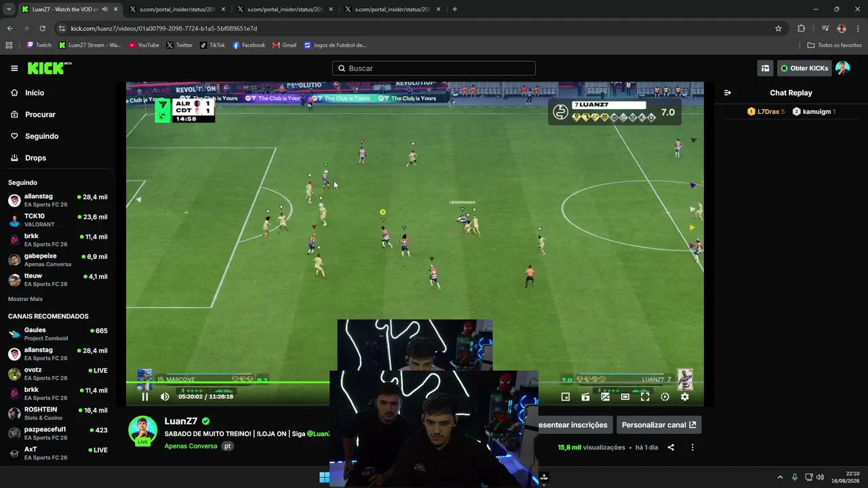This screenshot has height=488, width=868.
Task: Open the TikTok bookmark
Action: click(212, 45)
